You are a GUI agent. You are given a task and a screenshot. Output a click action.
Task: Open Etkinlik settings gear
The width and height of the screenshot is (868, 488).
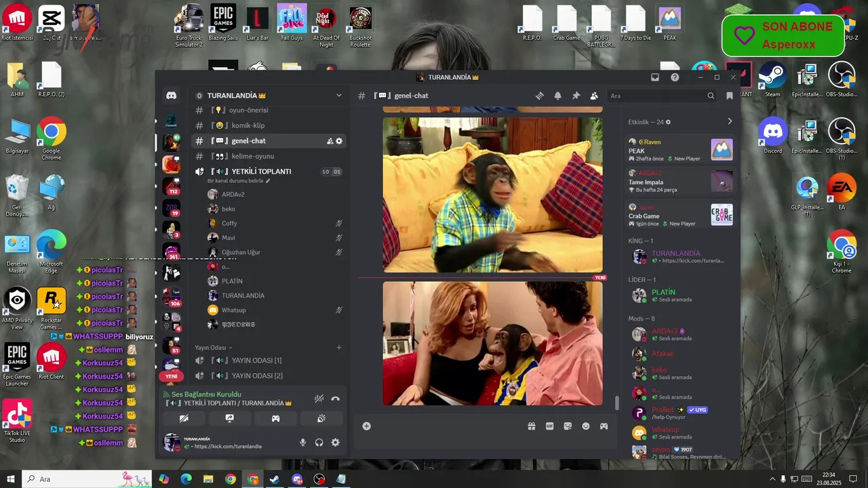click(x=668, y=122)
